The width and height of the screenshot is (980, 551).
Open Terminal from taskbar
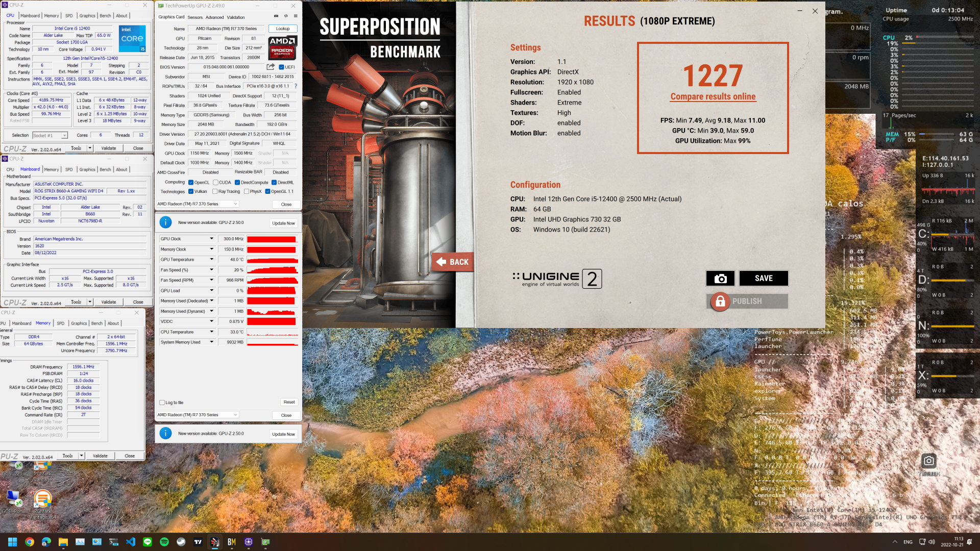[114, 542]
